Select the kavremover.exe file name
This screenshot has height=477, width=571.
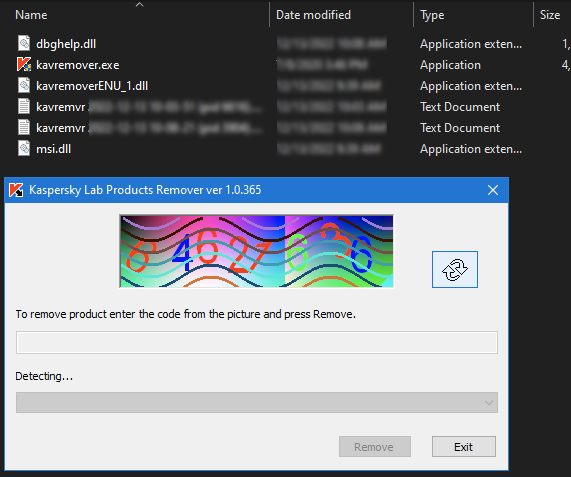(x=78, y=65)
